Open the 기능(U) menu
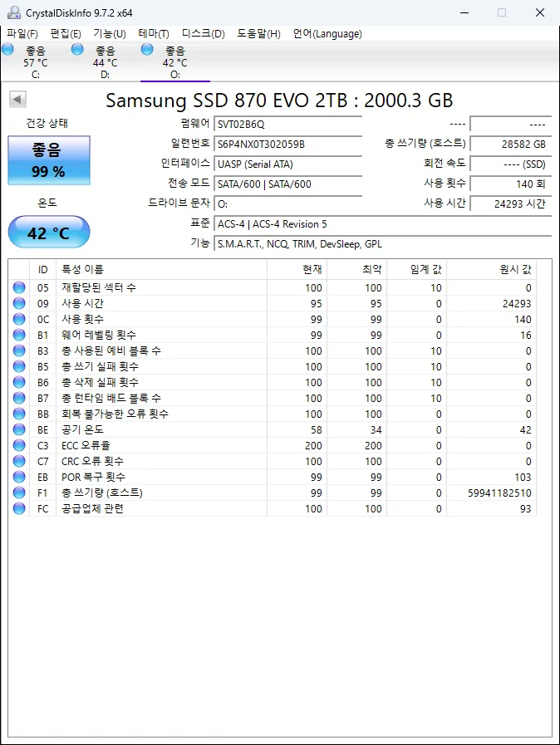The width and height of the screenshot is (560, 745). click(x=110, y=34)
